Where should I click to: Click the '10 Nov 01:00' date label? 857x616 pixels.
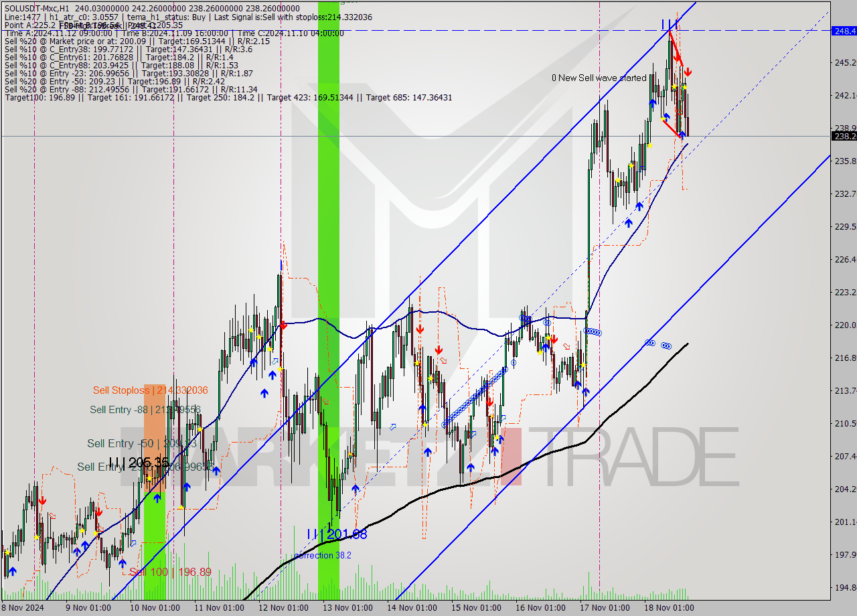click(155, 608)
